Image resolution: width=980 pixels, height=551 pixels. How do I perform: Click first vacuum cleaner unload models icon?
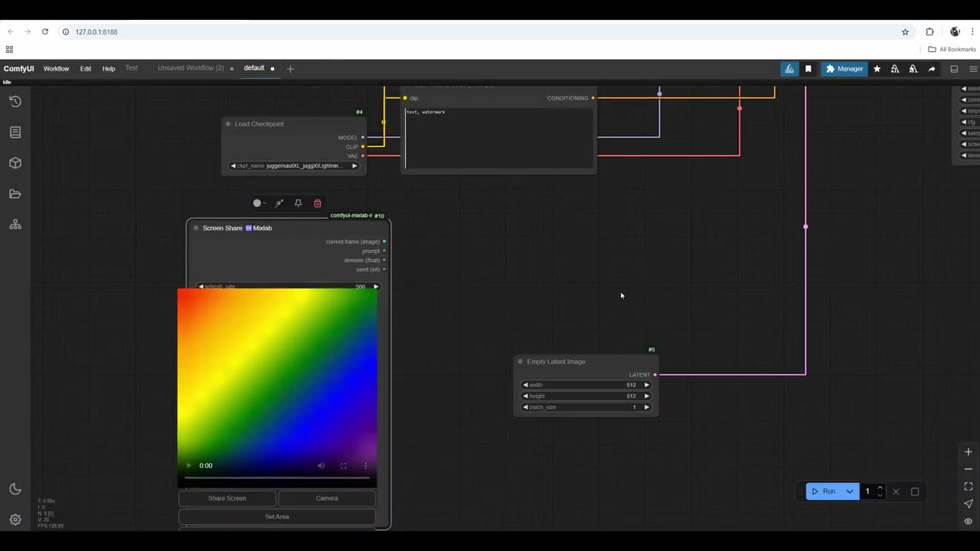click(895, 69)
